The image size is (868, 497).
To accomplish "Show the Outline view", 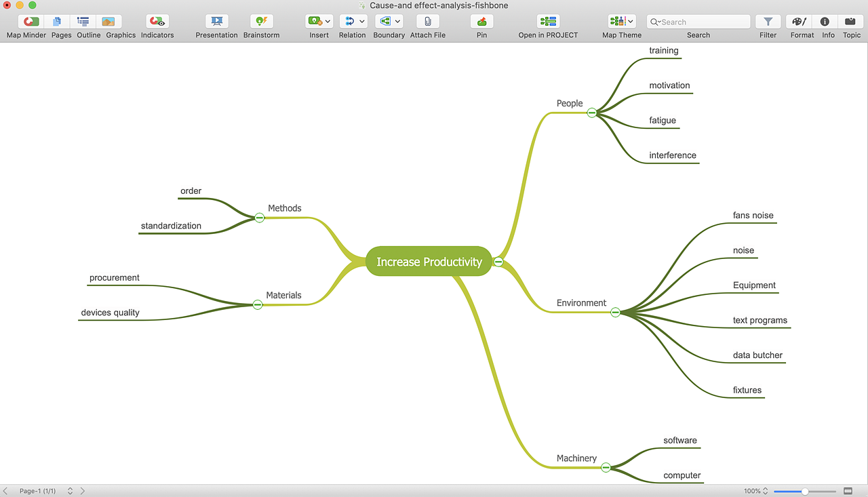I will click(83, 22).
